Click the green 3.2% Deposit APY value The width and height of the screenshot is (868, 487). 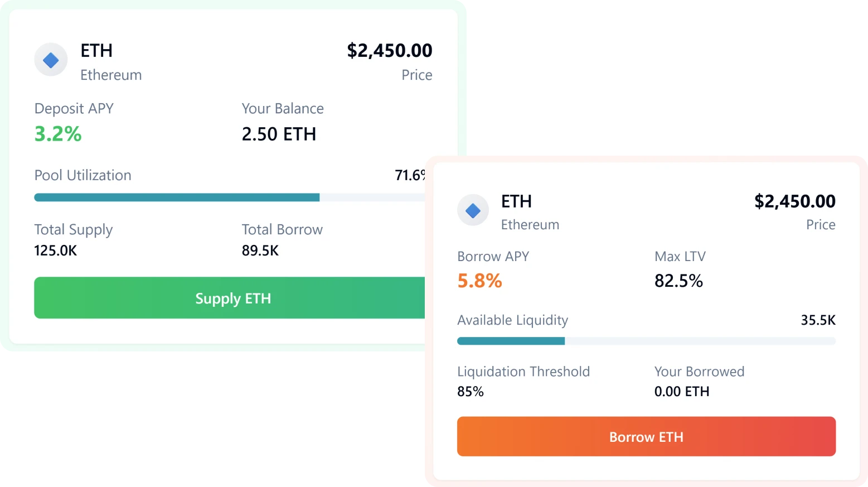[57, 133]
